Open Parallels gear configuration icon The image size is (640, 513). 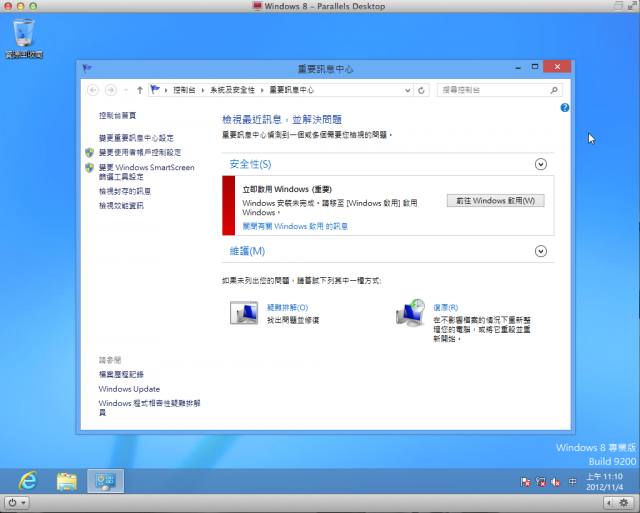click(624, 503)
